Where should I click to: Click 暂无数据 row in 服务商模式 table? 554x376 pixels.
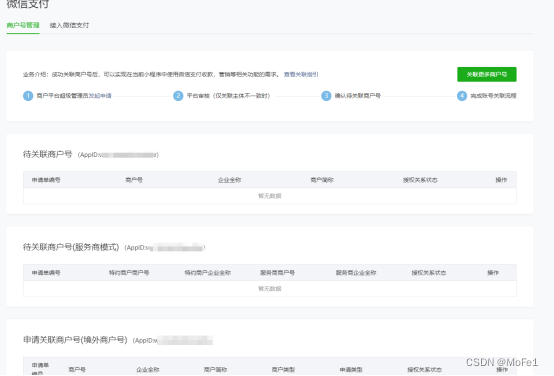(270, 288)
